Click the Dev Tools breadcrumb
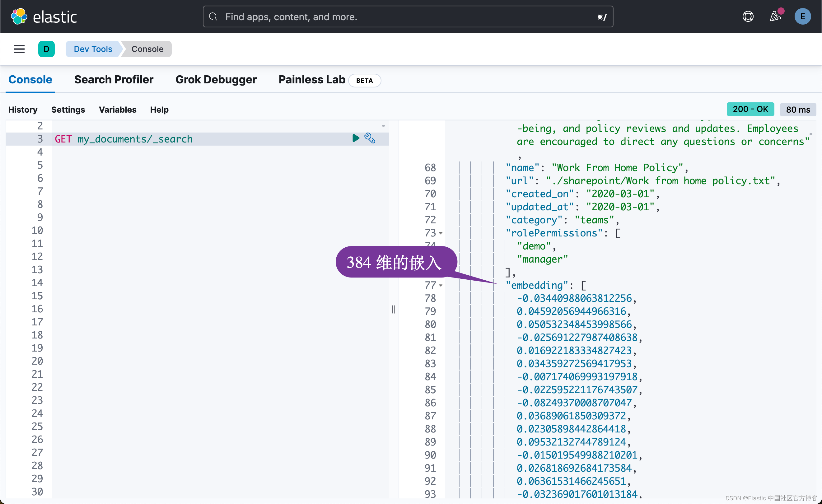The width and height of the screenshot is (822, 504). click(93, 49)
